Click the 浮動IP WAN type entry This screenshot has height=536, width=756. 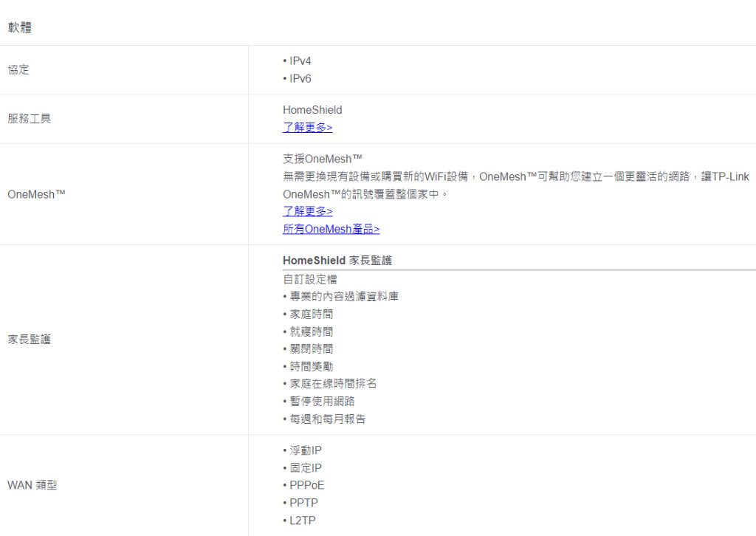[305, 450]
